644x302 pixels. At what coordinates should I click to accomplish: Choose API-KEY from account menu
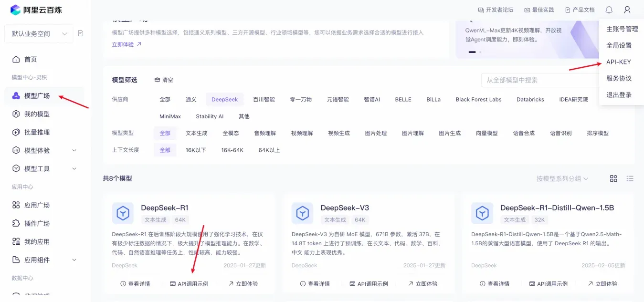(x=618, y=62)
